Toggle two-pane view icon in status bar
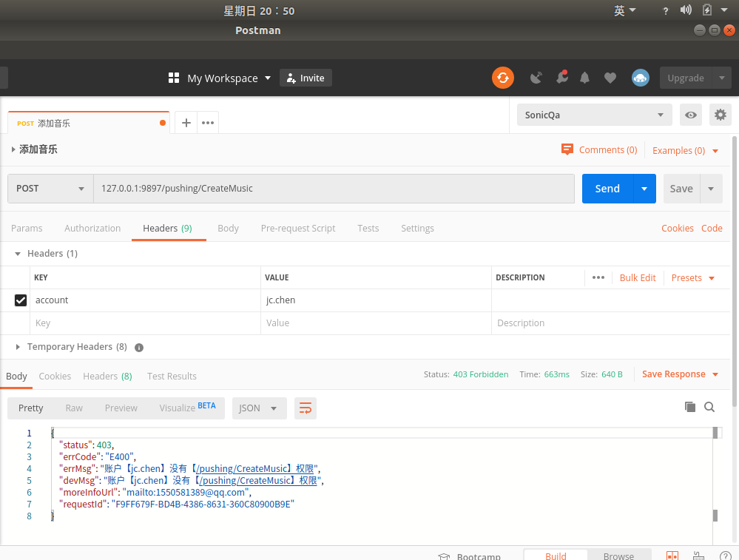Screen dimensions: 739x560 click(672, 556)
